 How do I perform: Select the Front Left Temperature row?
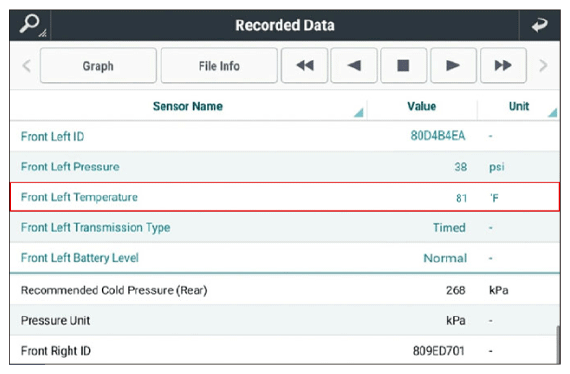(285, 197)
